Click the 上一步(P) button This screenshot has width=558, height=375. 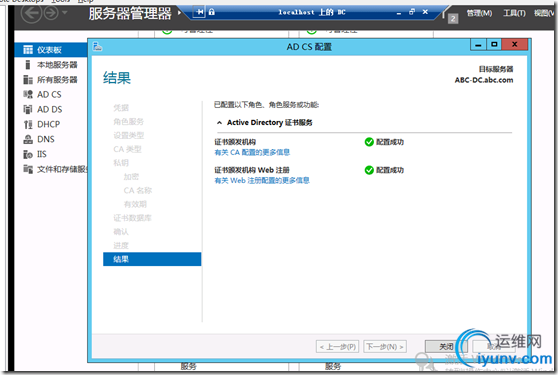pos(337,347)
